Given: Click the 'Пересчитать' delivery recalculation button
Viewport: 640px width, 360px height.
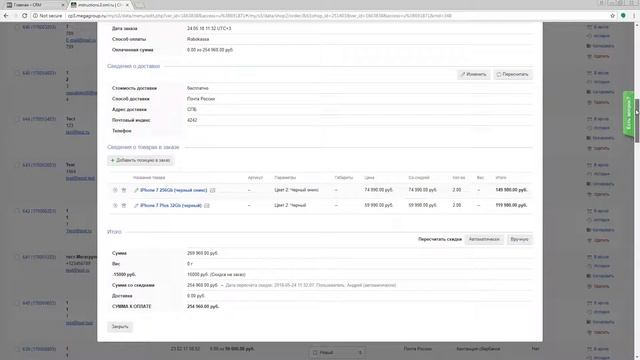Looking at the screenshot, I should 513,74.
